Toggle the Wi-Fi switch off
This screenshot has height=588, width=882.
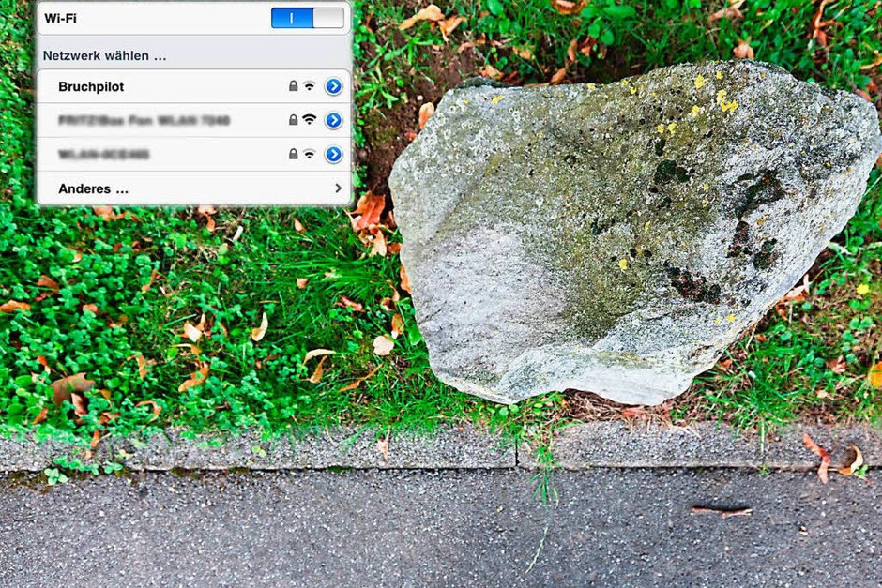pyautogui.click(x=307, y=18)
